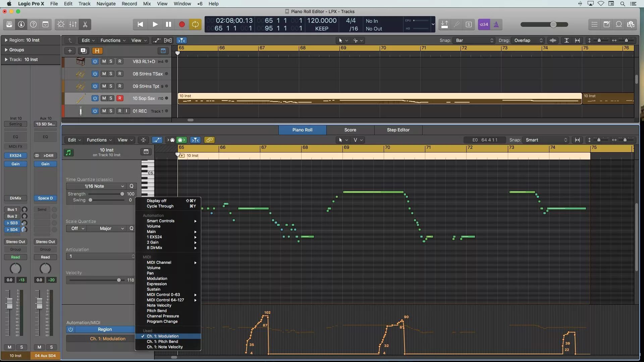644x362 pixels.
Task: Switch to the Score tab
Action: [x=350, y=130]
